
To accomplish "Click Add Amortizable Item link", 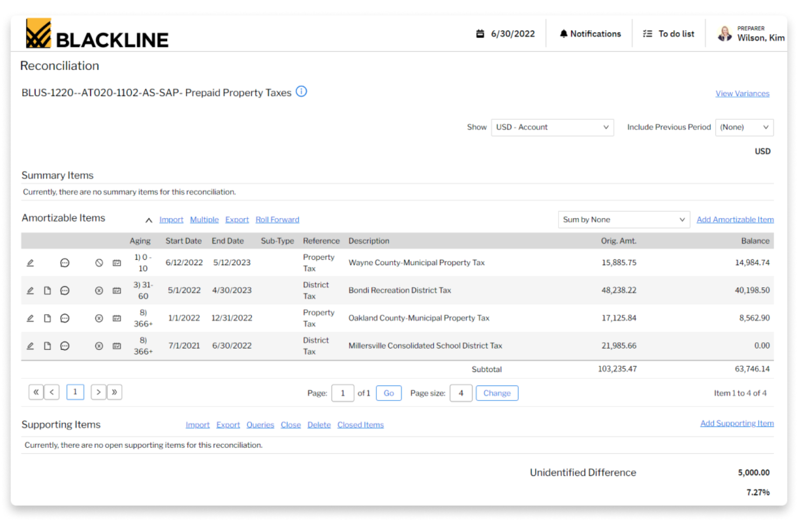I will pyautogui.click(x=735, y=219).
